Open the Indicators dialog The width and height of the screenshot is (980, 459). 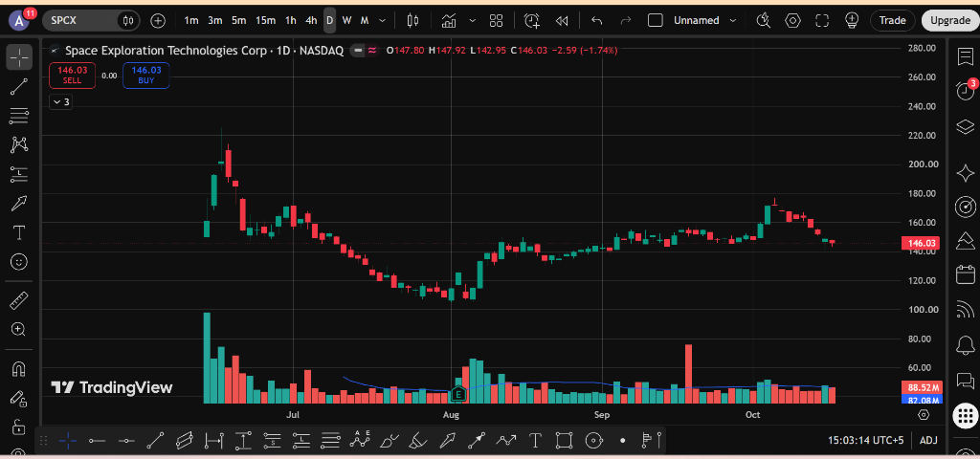point(449,21)
